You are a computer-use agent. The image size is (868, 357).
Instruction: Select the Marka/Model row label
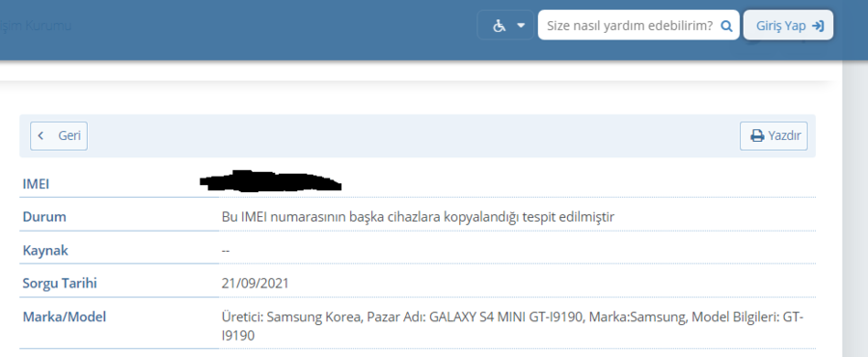65,317
